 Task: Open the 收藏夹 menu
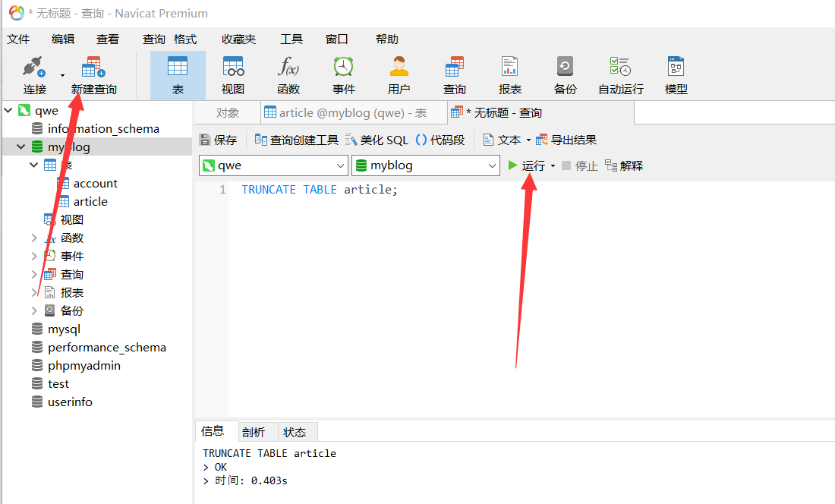(238, 39)
